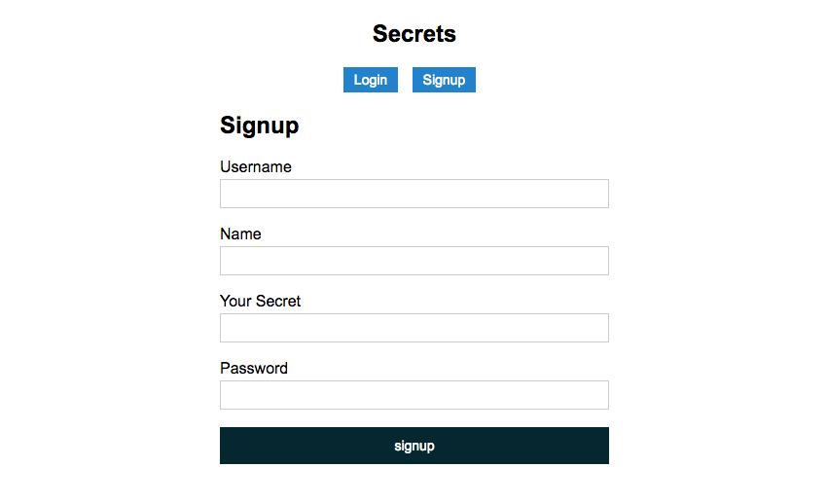Activate the text box under Your Secret

414,328
